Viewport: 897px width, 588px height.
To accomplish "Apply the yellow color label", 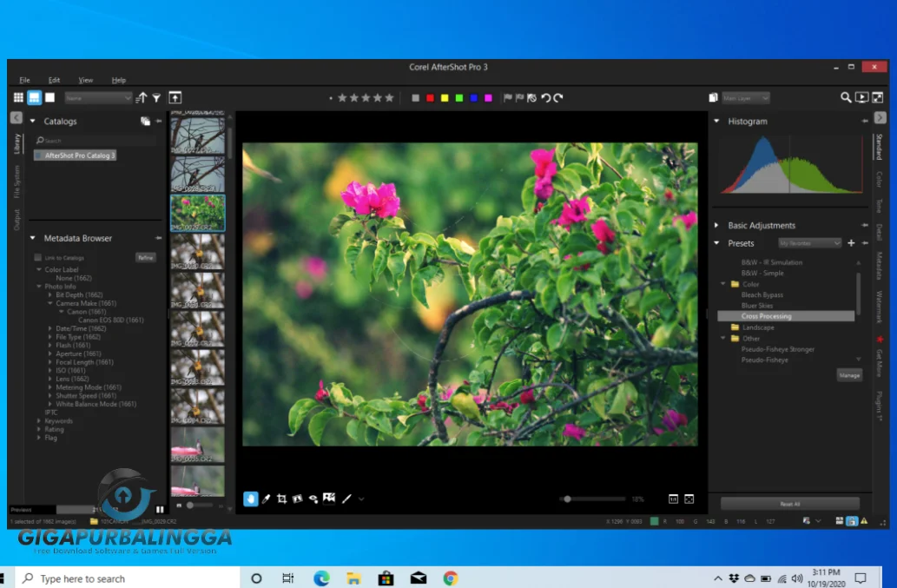I will pyautogui.click(x=445, y=98).
